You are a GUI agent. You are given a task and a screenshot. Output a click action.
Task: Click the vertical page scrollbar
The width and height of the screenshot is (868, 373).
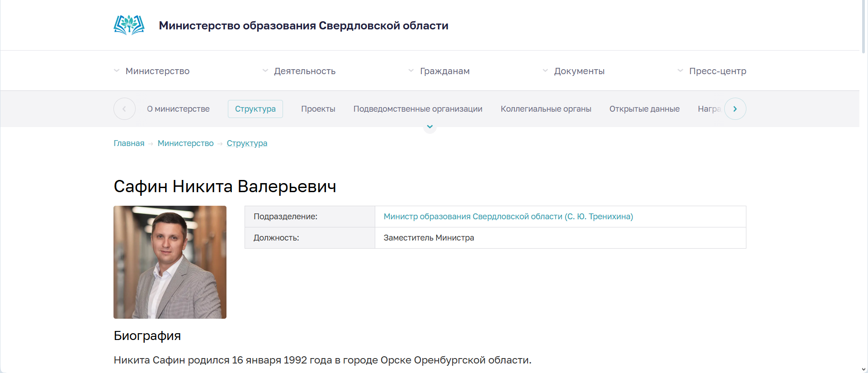(x=863, y=27)
